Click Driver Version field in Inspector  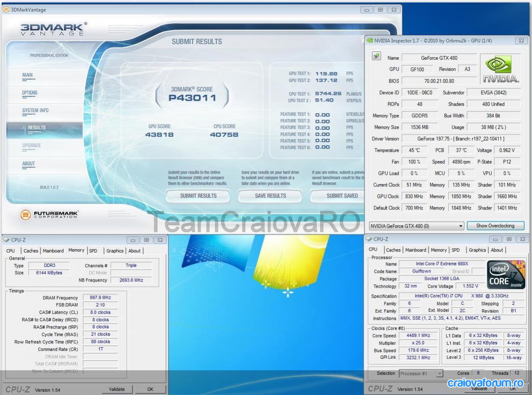pyautogui.click(x=461, y=139)
